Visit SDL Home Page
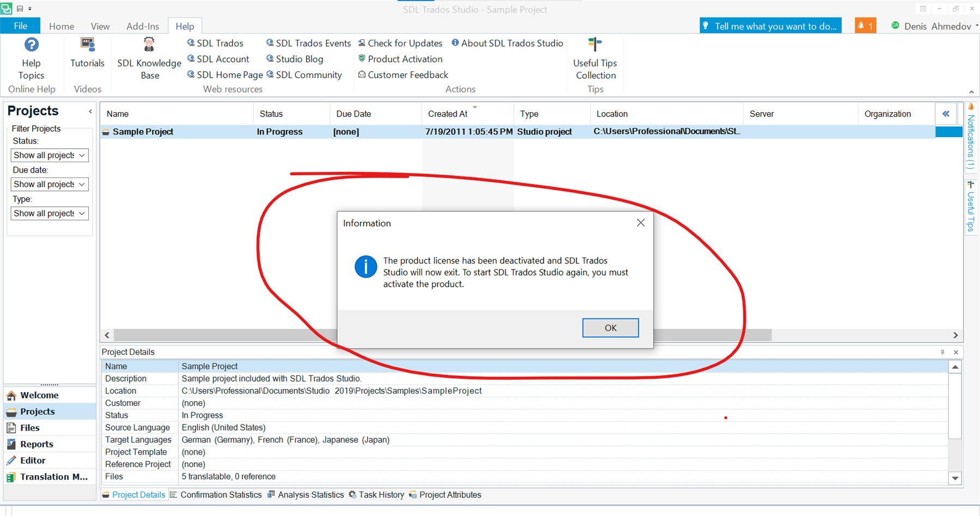Image resolution: width=980 pixels, height=516 pixels. (x=225, y=75)
